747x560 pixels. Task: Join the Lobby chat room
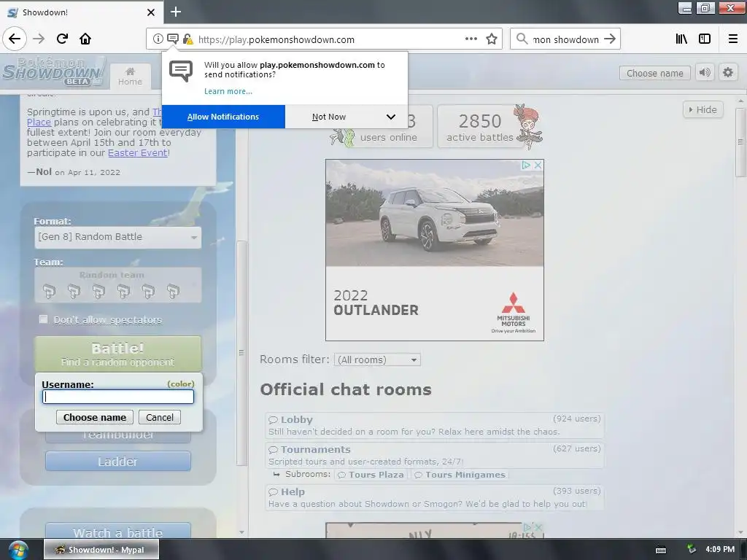pos(434,425)
